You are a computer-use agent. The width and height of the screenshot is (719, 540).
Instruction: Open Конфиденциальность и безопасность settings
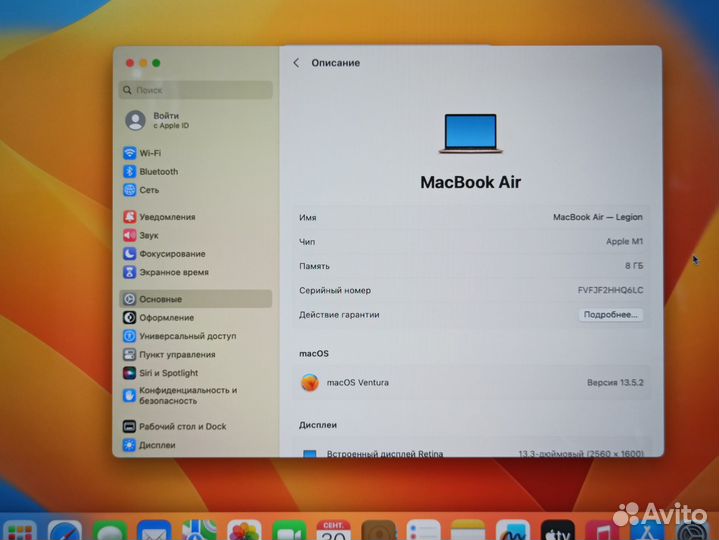180,395
